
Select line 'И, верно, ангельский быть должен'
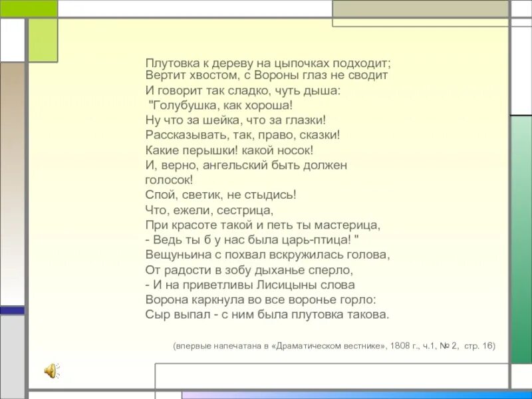click(x=246, y=165)
